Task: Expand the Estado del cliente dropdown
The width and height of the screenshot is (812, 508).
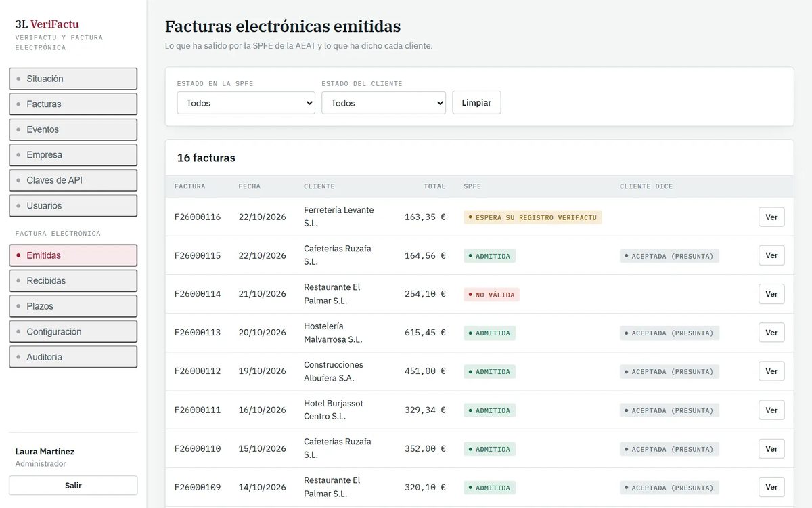Action: tap(384, 103)
